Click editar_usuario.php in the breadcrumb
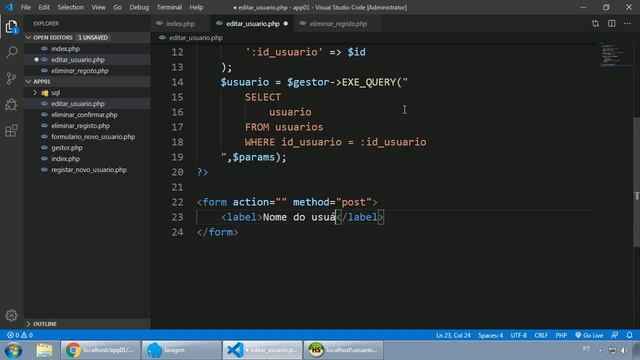 [196, 38]
